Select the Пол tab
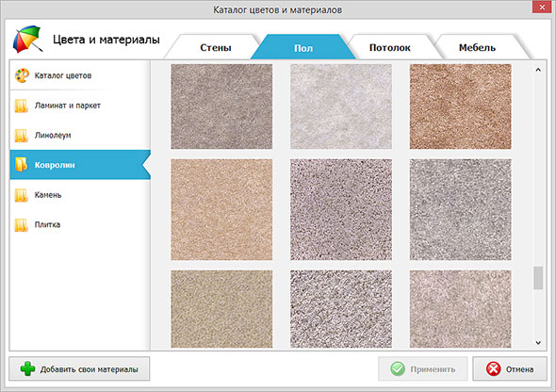 click(303, 47)
